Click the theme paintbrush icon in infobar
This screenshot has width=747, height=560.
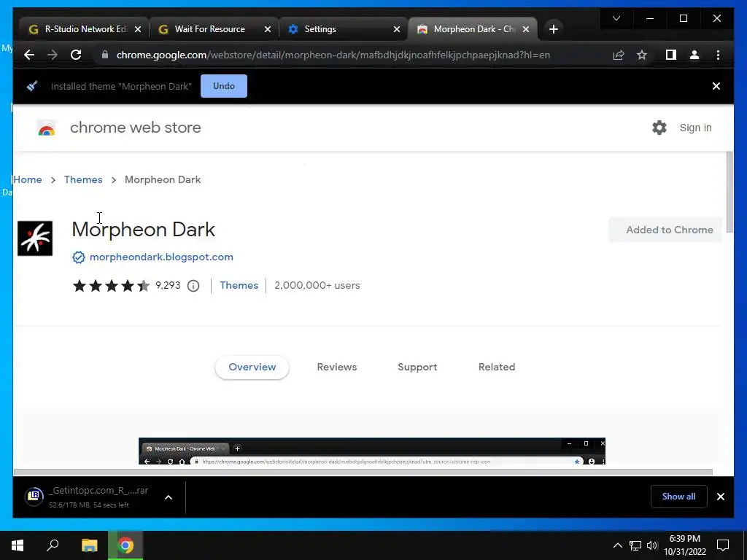(x=32, y=86)
